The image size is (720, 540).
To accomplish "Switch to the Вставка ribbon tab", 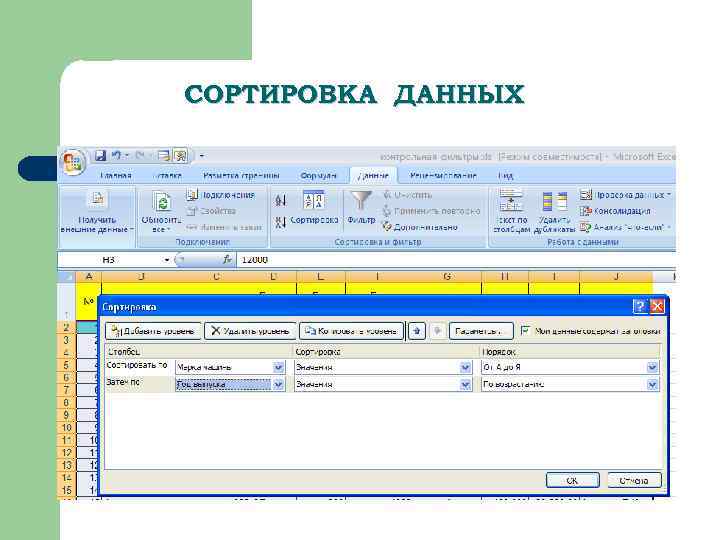I will click(168, 175).
